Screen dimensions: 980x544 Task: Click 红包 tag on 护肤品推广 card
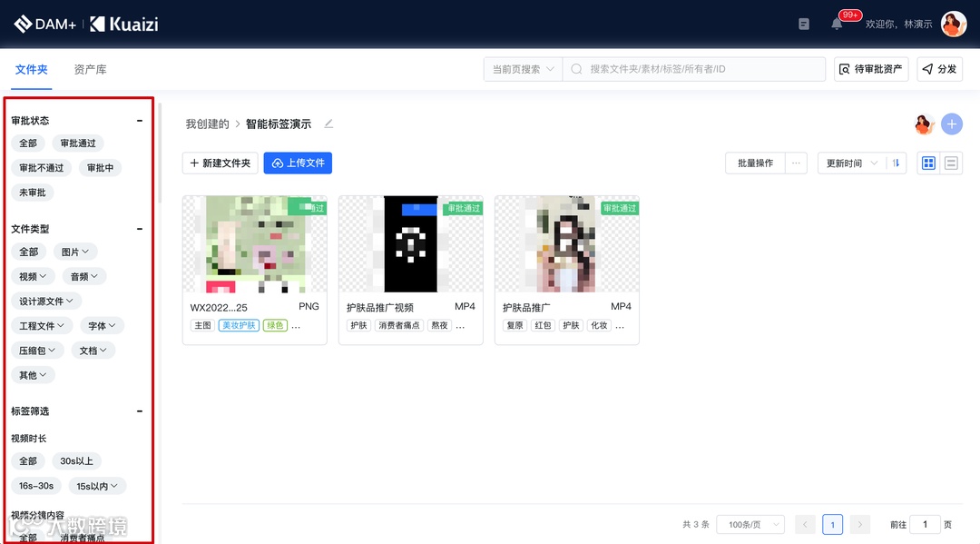544,326
